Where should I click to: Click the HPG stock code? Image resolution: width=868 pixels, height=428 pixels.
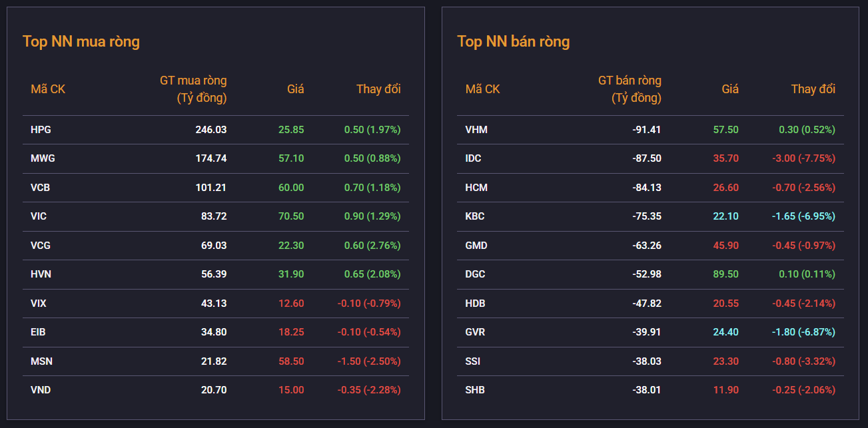(41, 130)
